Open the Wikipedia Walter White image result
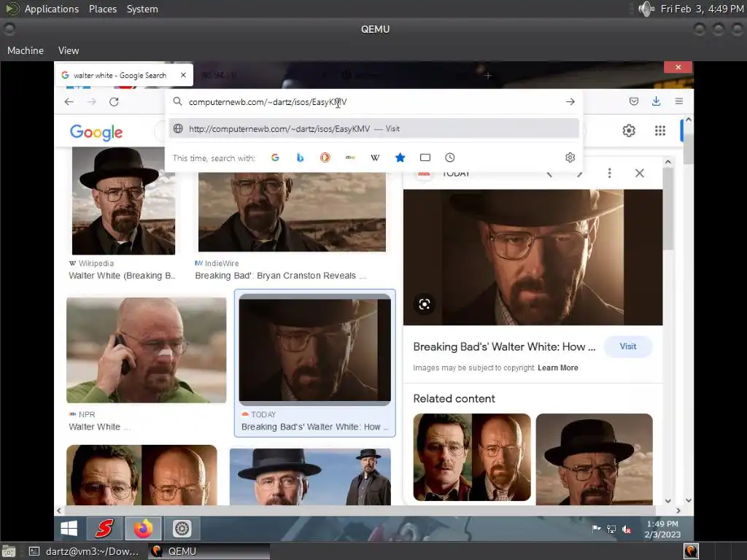This screenshot has height=560, width=747. [x=123, y=201]
